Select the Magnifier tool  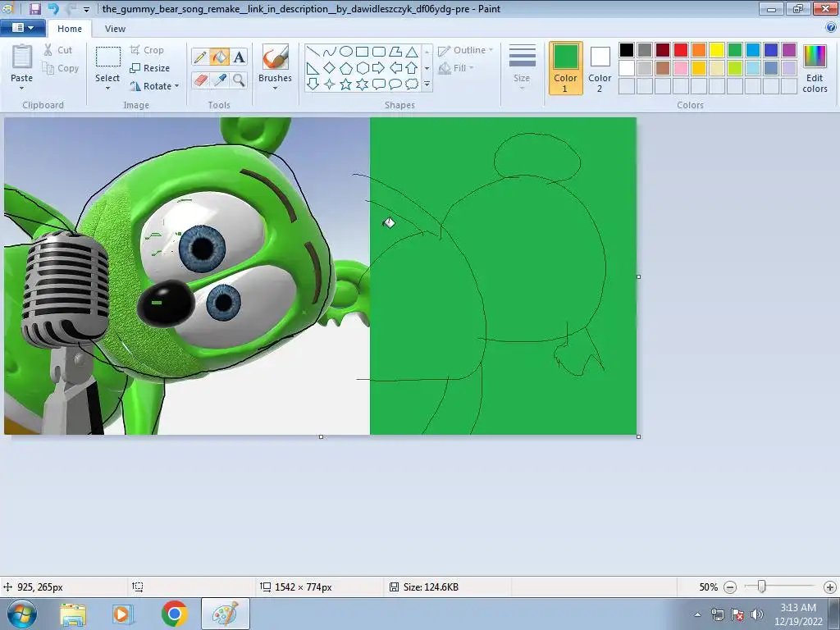click(x=239, y=80)
